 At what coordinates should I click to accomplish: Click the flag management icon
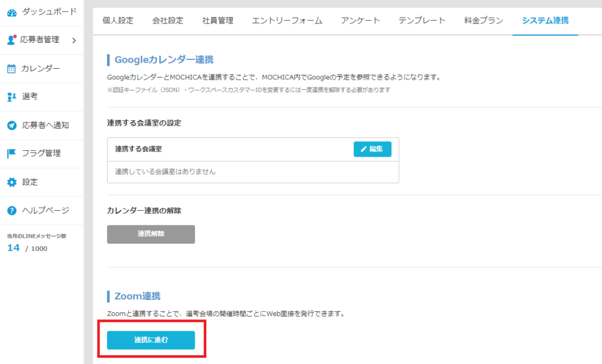point(11,154)
